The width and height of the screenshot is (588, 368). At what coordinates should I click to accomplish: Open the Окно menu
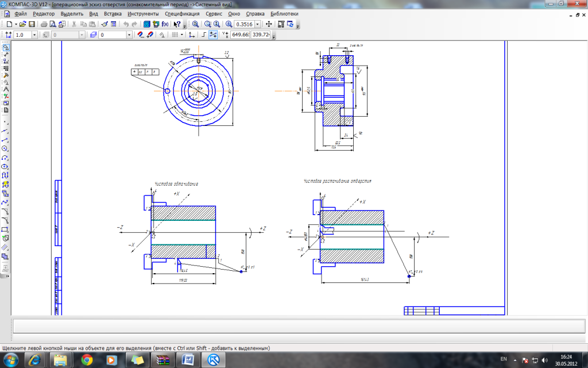[234, 14]
